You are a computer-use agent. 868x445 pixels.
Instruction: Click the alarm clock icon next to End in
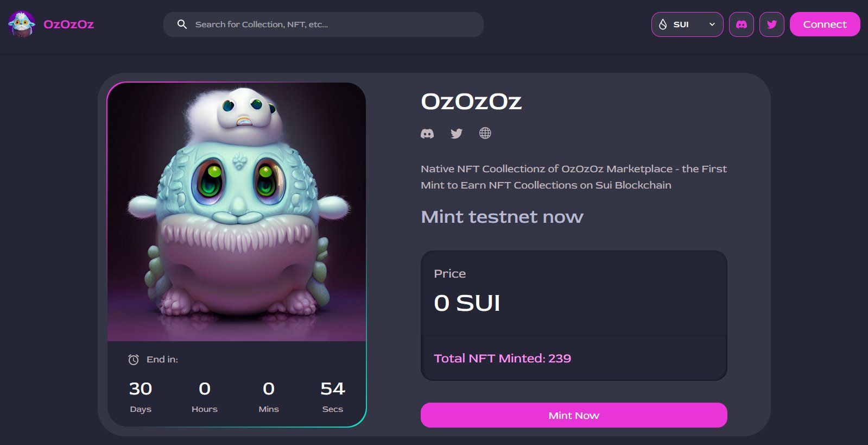[134, 359]
